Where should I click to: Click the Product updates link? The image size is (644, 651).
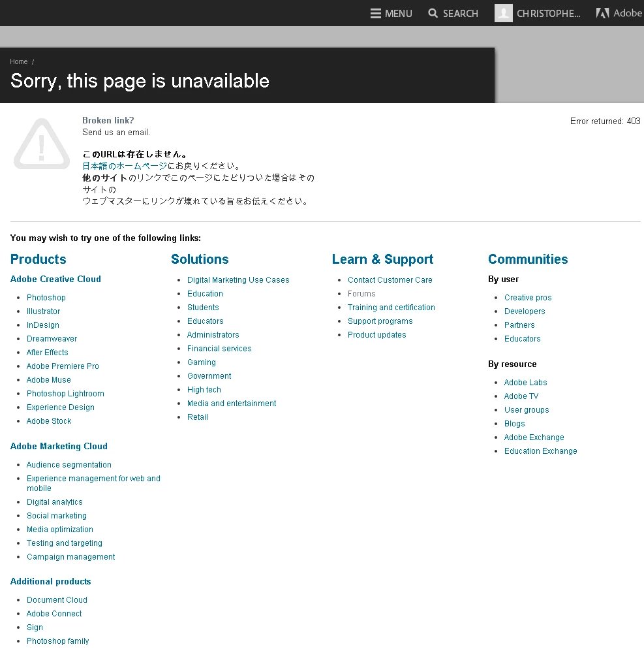(x=376, y=334)
